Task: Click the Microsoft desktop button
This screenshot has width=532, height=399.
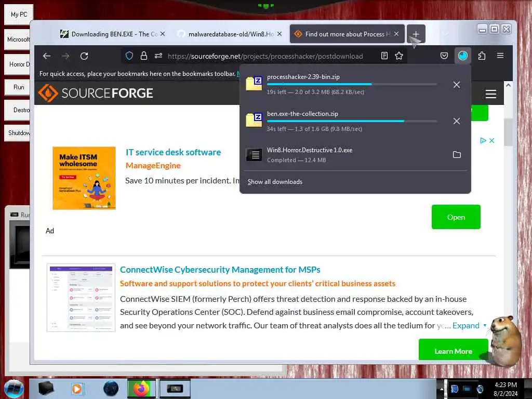Action: [x=18, y=39]
